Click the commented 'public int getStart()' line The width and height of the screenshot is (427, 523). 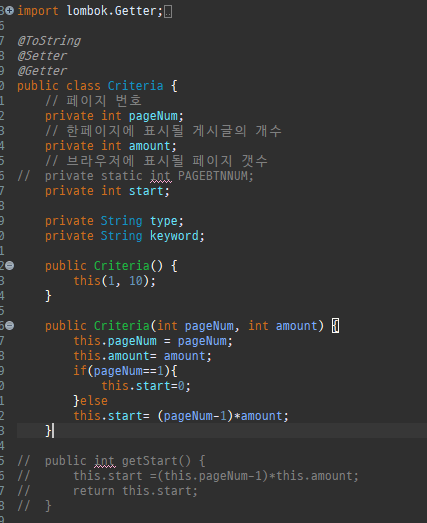click(x=111, y=461)
